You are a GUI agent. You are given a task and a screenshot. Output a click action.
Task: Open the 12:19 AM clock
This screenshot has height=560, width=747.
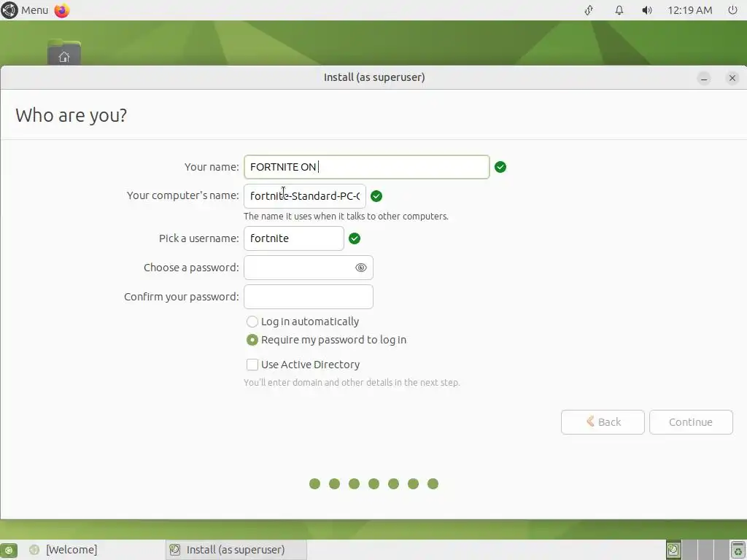pos(690,10)
